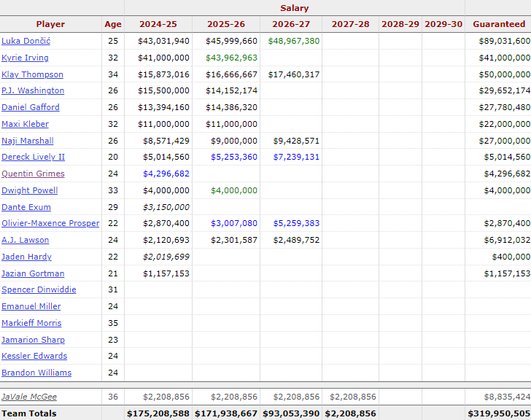
Task: Sort by Player column header
Action: pyautogui.click(x=50, y=24)
